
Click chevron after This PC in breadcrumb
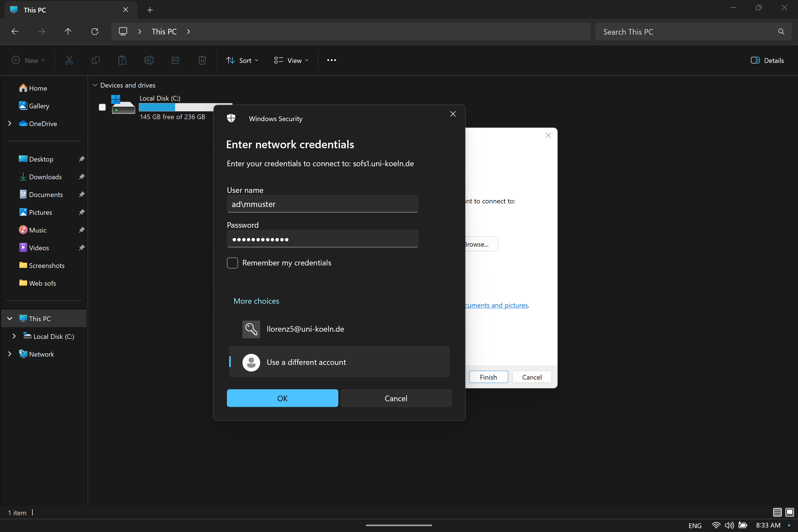point(189,32)
